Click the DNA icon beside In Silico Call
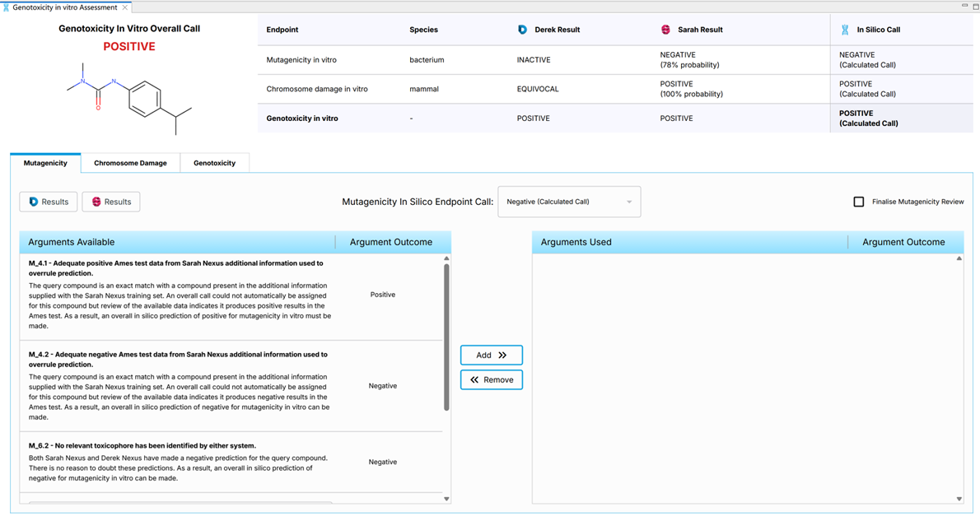The height and width of the screenshot is (516, 980). [845, 30]
